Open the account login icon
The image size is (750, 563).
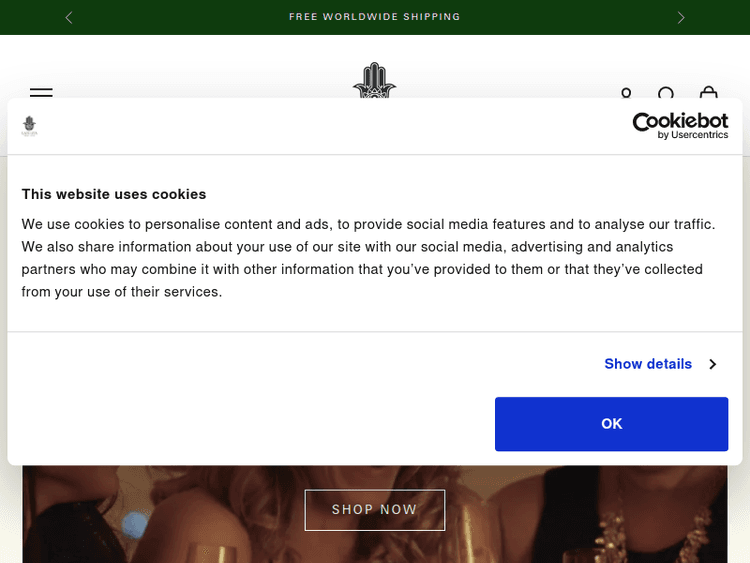[626, 91]
